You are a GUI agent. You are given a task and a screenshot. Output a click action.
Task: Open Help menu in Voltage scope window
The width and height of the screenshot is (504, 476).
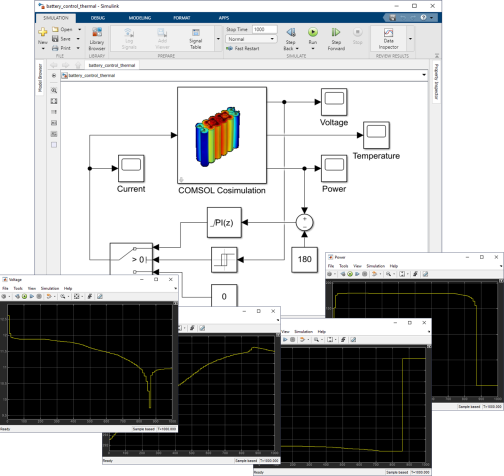click(x=68, y=288)
